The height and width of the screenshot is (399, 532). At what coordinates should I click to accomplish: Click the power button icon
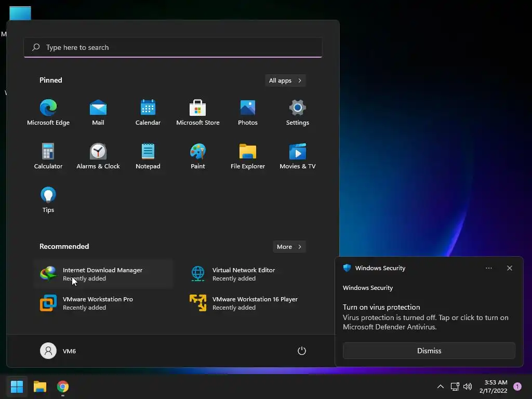coord(302,351)
